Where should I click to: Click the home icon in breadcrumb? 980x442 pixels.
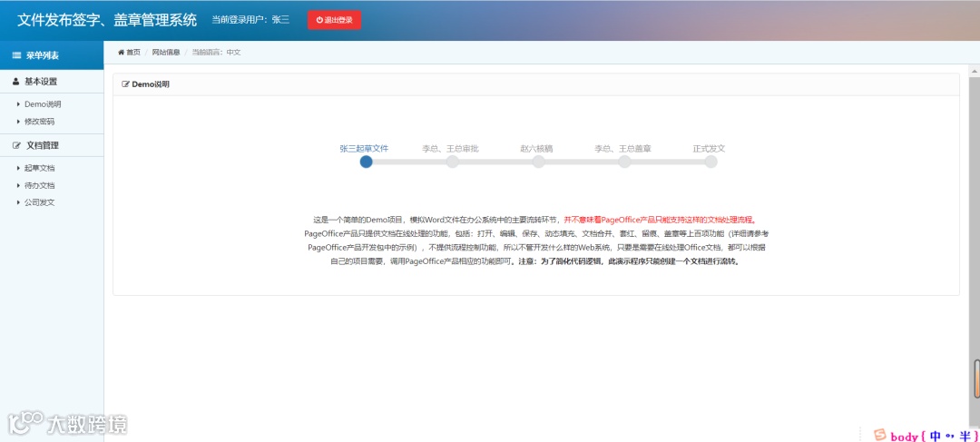pyautogui.click(x=122, y=52)
